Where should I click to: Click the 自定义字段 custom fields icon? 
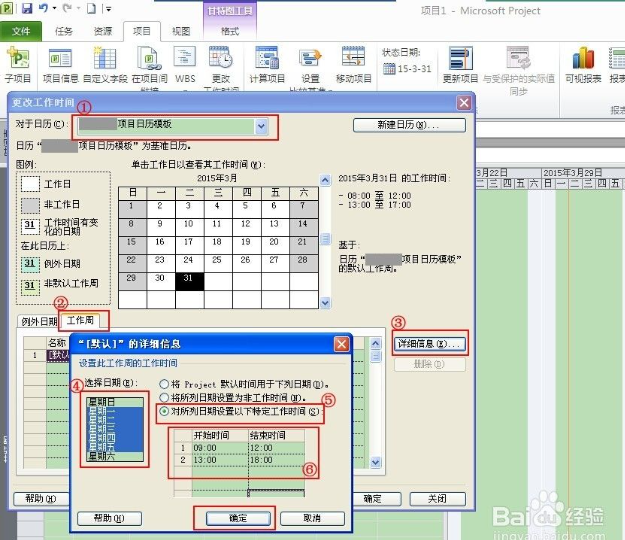(104, 62)
